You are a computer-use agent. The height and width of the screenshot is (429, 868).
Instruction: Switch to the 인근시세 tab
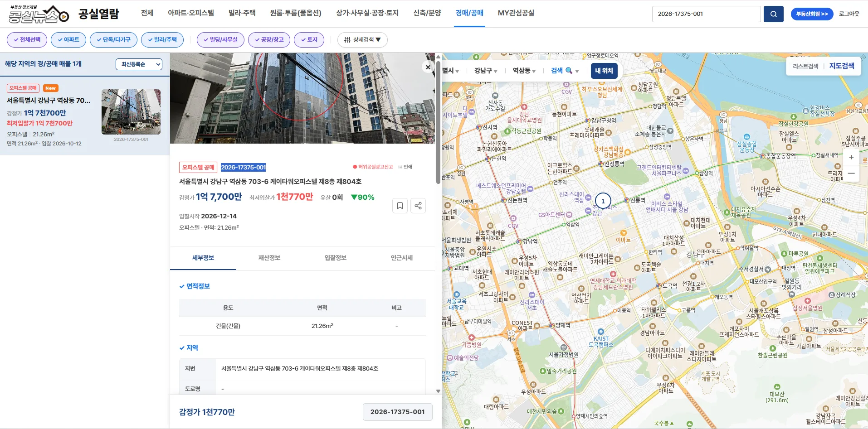pyautogui.click(x=402, y=258)
